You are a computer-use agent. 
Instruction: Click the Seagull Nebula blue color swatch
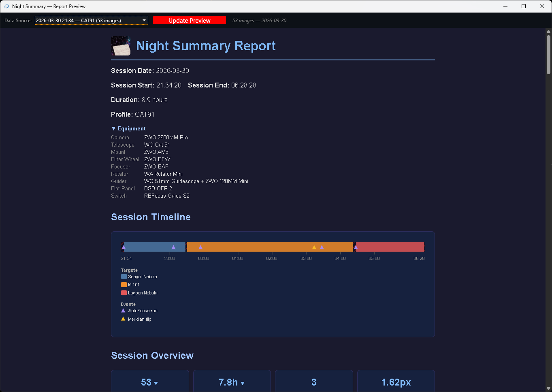click(123, 276)
